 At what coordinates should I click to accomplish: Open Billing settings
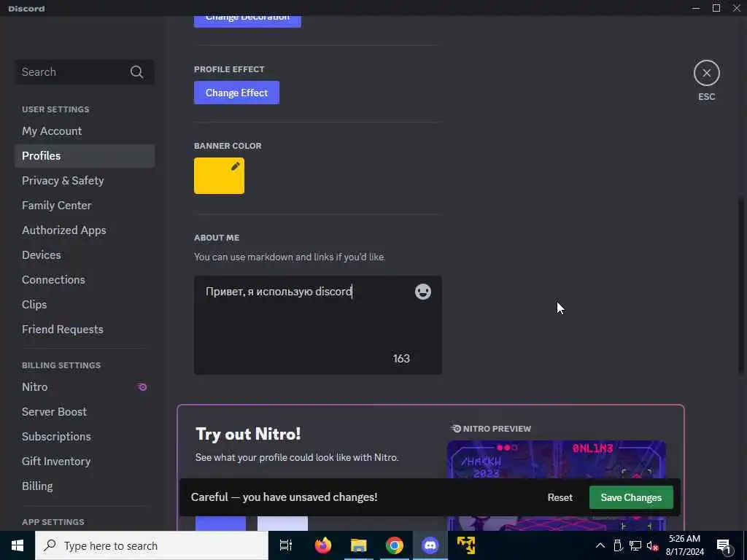coord(85,486)
